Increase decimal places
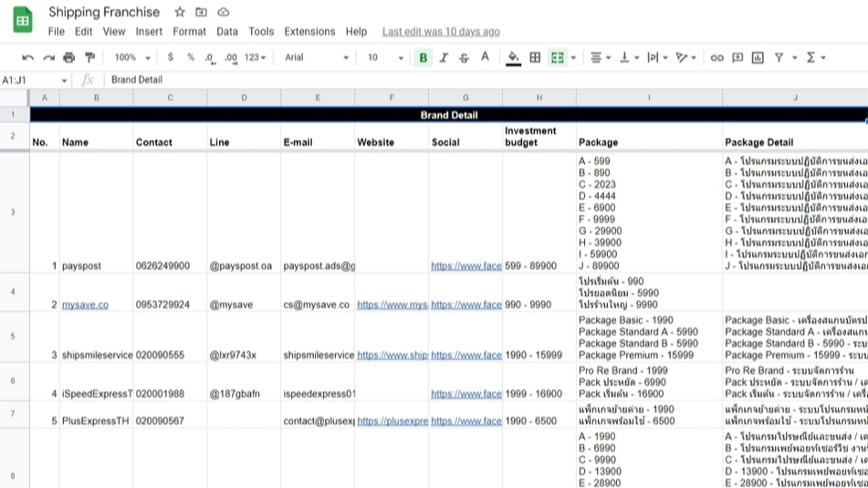Screen dimensions: 868x488 [x=231, y=57]
